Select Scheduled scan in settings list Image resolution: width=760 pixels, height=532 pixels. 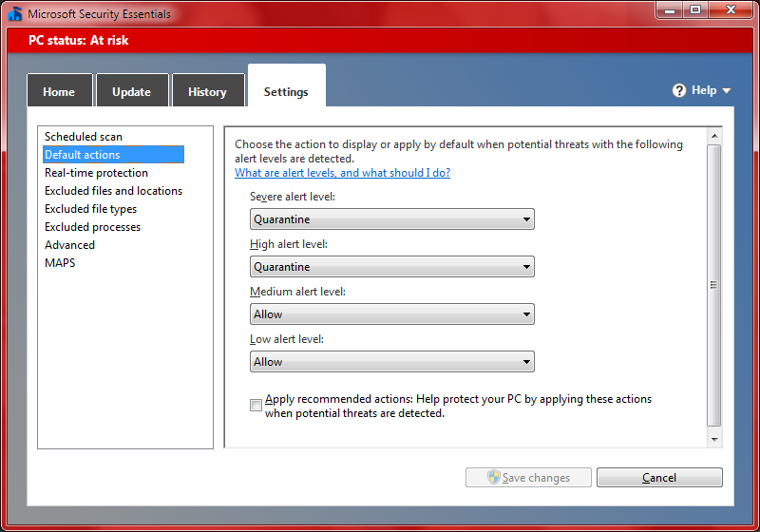[x=84, y=137]
